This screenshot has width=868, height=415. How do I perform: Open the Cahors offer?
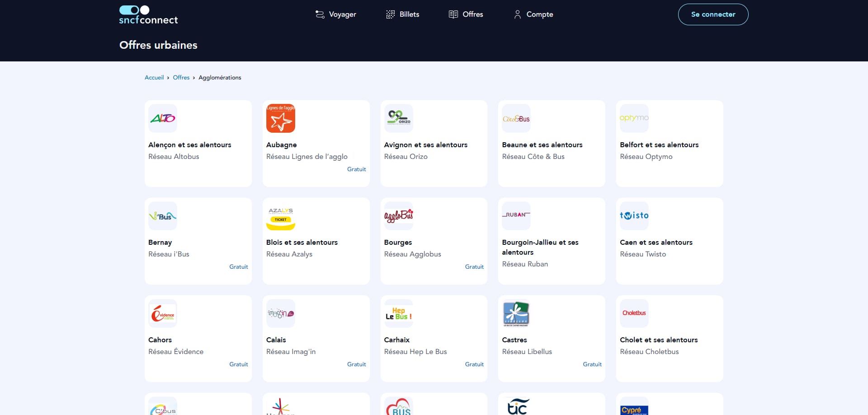point(198,339)
